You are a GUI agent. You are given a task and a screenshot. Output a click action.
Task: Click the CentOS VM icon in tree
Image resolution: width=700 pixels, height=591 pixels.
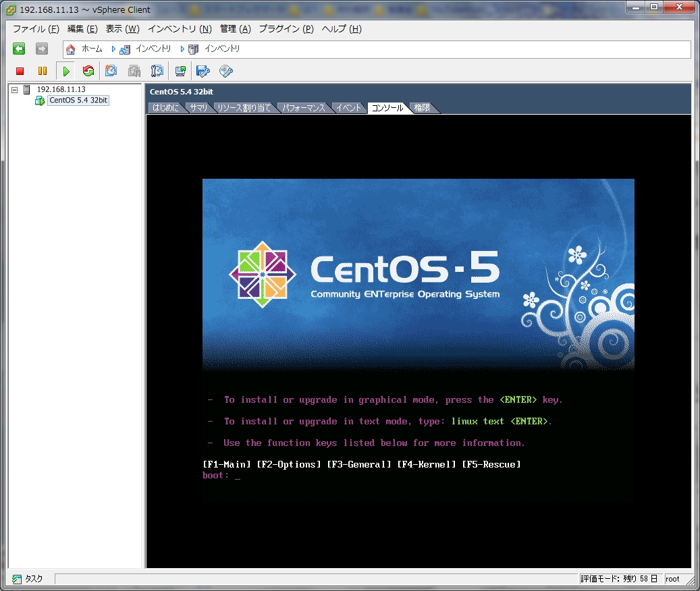coord(40,101)
